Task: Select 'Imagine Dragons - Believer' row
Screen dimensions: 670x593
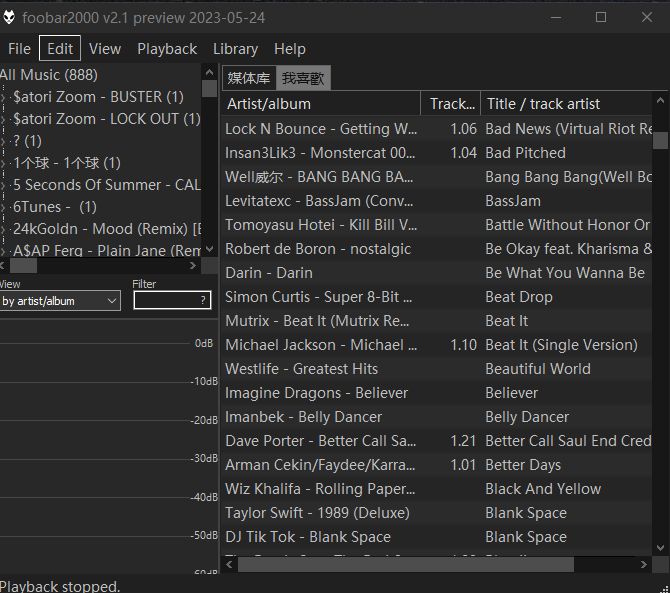Action: (437, 393)
